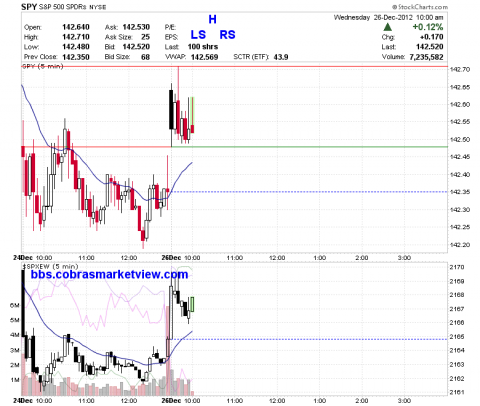Click the 142.45 price axis label
Screen dimensions: 480x406
point(460,157)
